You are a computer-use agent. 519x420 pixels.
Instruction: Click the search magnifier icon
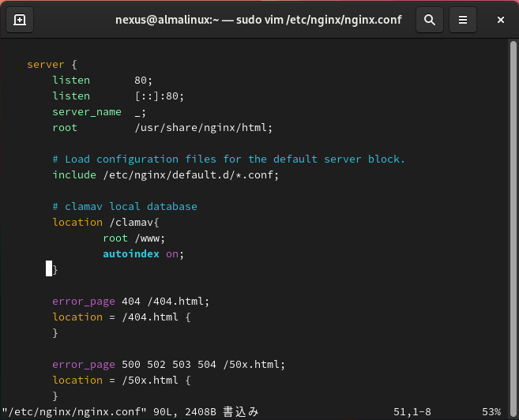click(x=429, y=20)
